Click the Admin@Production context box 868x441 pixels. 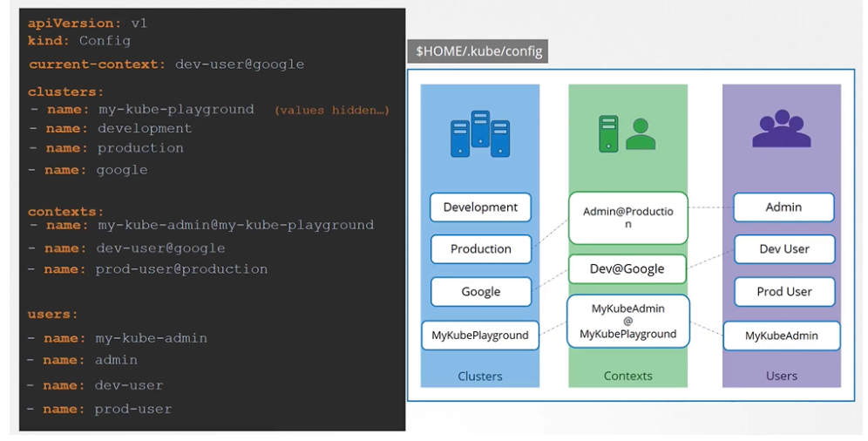click(x=627, y=218)
